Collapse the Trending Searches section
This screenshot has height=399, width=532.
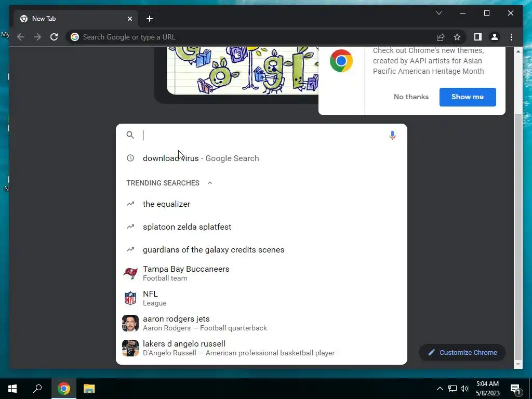(210, 183)
